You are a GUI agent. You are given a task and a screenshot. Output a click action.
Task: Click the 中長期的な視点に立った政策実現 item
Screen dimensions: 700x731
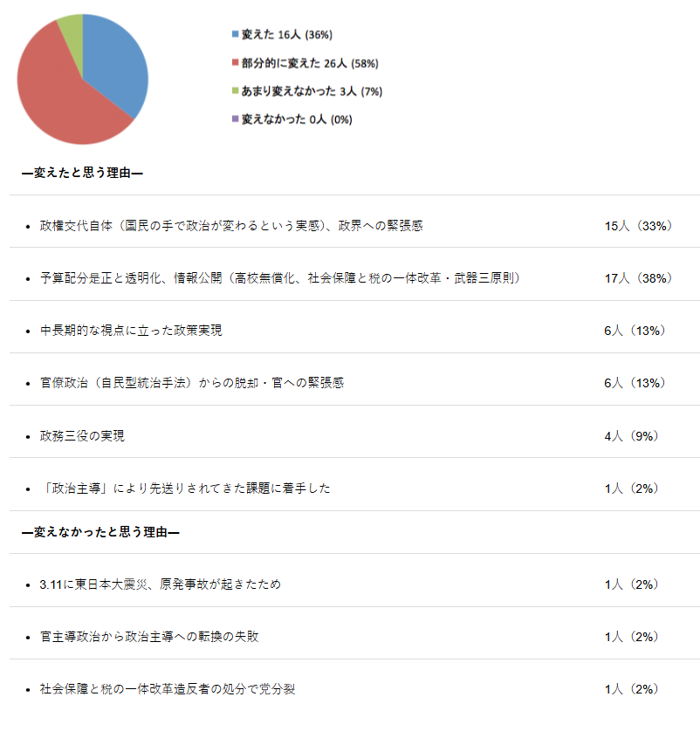coord(131,331)
